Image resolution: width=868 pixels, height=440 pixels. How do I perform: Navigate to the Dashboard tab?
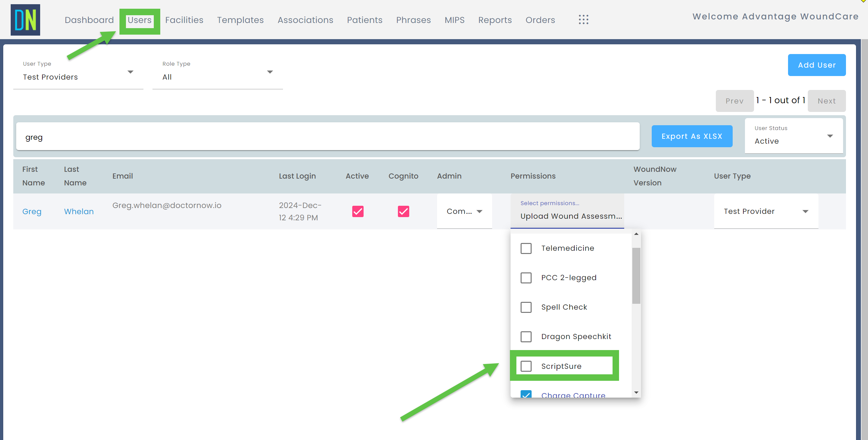coord(89,20)
